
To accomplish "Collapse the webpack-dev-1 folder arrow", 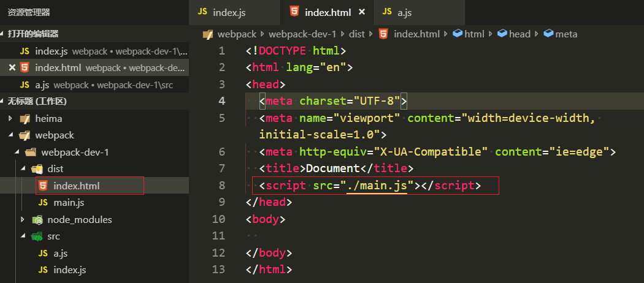I will pyautogui.click(x=17, y=152).
